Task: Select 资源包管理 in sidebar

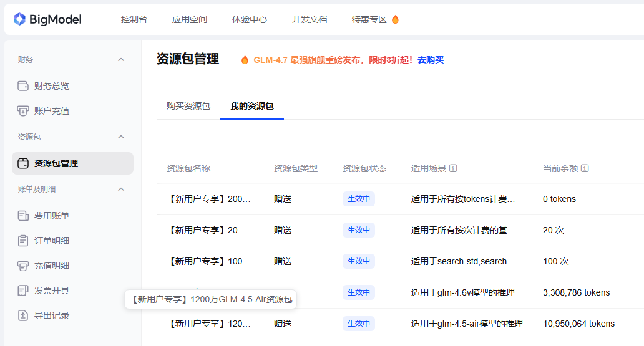Action: point(72,163)
